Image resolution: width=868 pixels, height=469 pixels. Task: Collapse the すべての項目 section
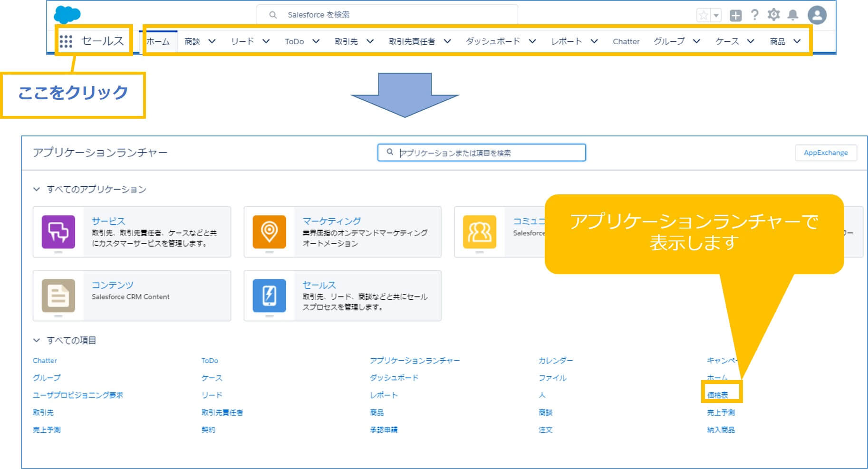(36, 340)
